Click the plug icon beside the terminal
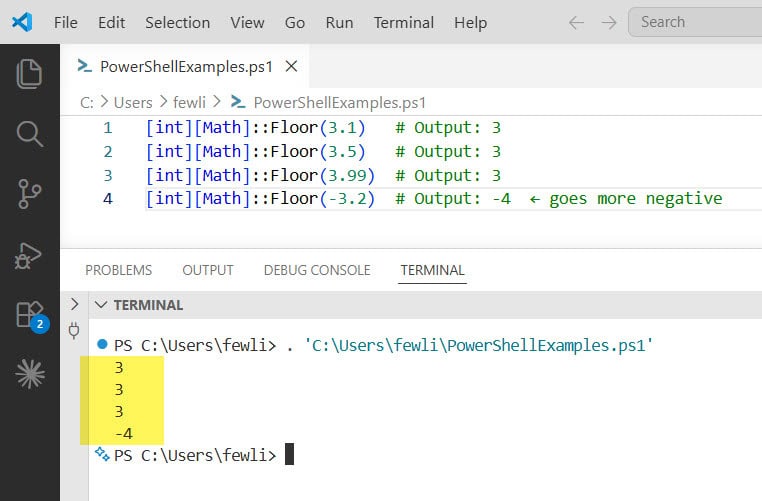 pyautogui.click(x=74, y=330)
